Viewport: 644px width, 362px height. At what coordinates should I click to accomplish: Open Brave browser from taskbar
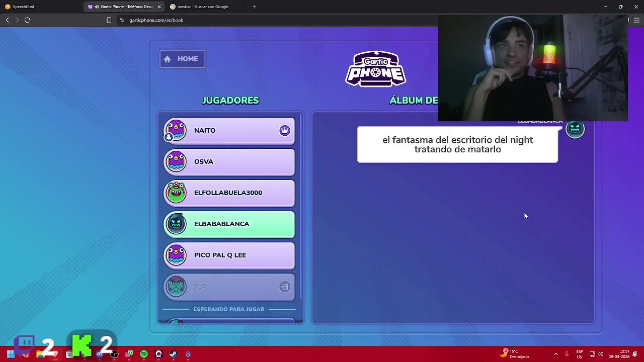pos(55,354)
